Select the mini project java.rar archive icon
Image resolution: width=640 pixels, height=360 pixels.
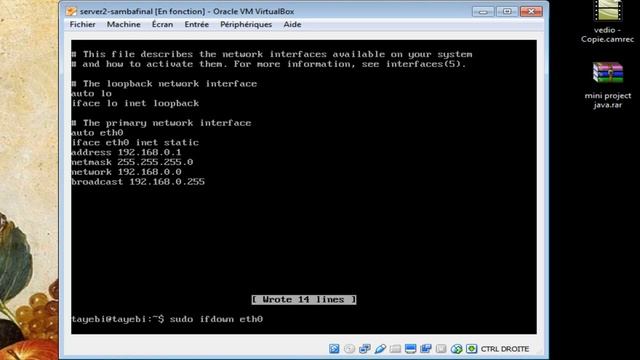point(608,73)
